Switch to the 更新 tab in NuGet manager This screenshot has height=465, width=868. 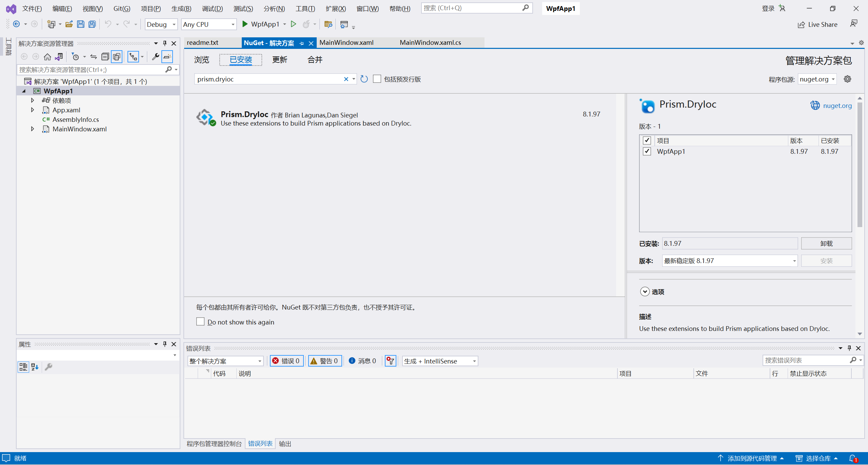click(x=279, y=60)
